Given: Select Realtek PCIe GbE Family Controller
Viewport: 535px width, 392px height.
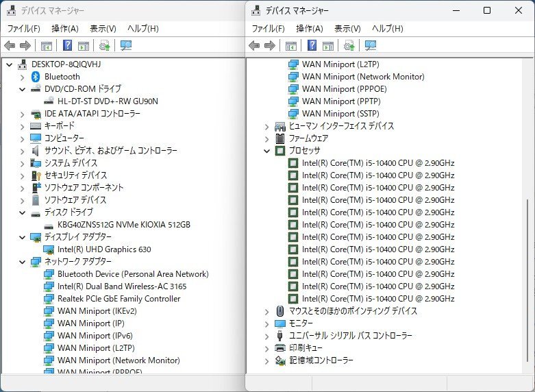Looking at the screenshot, I should click(x=119, y=299).
